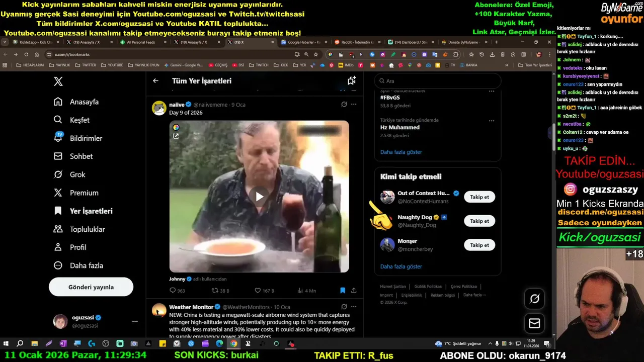Click the Chrome icon in the taskbar
Image resolution: width=644 pixels, height=362 pixels.
pos(234,344)
